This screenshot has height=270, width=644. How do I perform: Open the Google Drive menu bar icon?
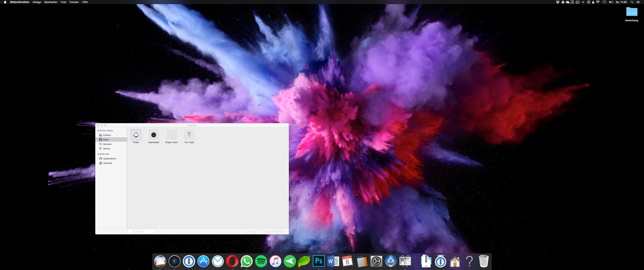[x=562, y=2]
